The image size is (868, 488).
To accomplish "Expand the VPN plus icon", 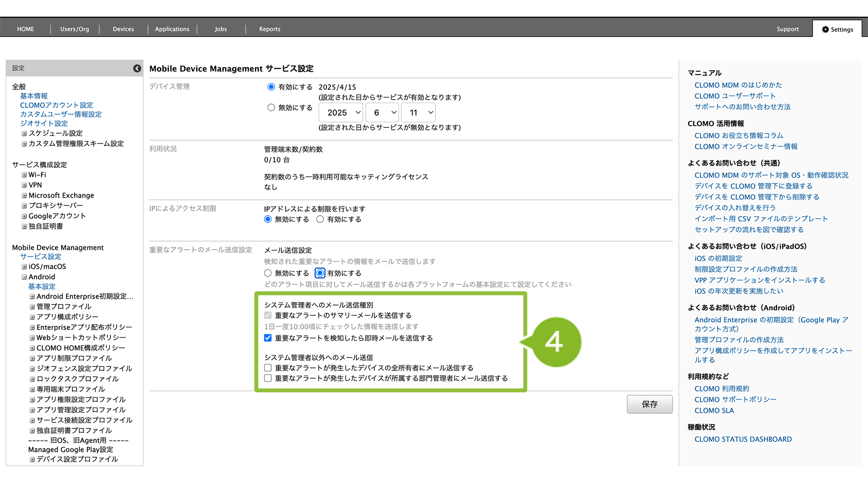I will tap(24, 185).
